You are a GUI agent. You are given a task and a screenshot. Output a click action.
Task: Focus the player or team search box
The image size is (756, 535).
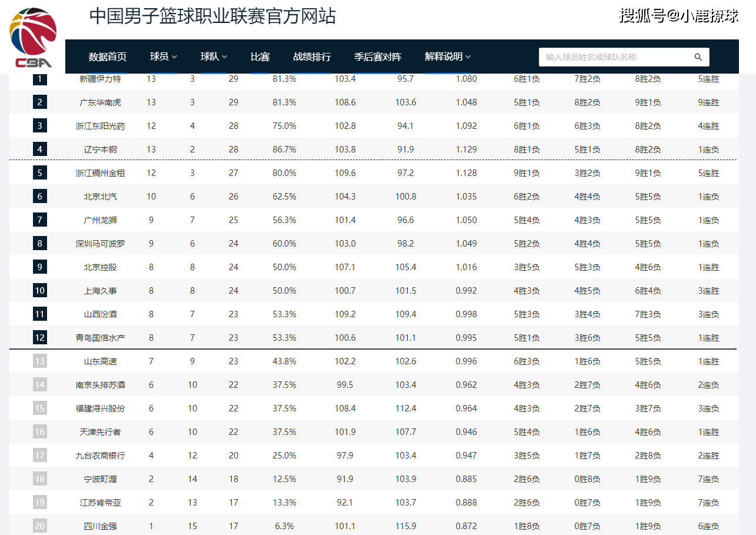pyautogui.click(x=624, y=57)
